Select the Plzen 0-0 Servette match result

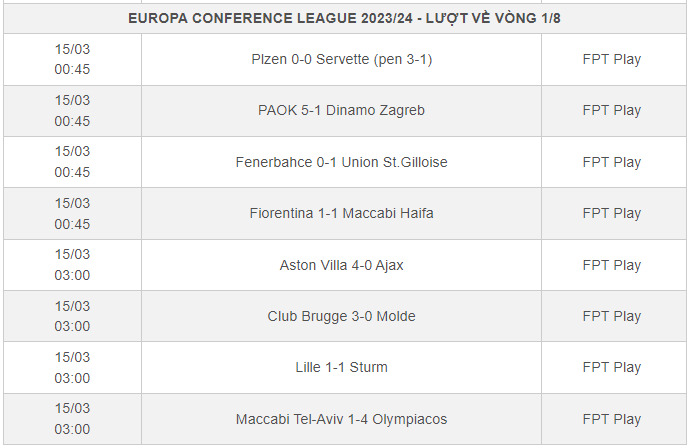tap(341, 59)
